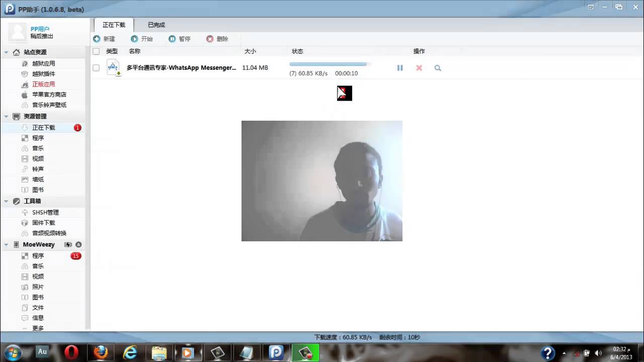Image resolution: width=644 pixels, height=362 pixels.
Task: Open 正版应用 in sidebar
Action: (x=43, y=84)
